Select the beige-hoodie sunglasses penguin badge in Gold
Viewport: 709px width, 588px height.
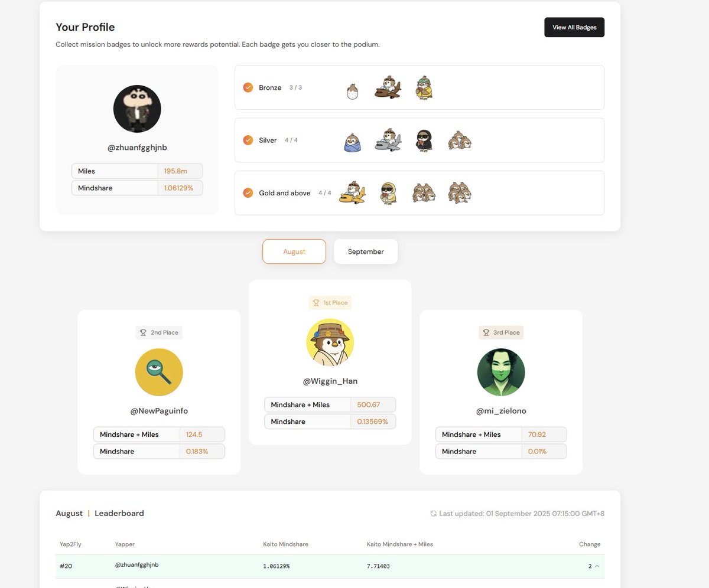tap(388, 193)
